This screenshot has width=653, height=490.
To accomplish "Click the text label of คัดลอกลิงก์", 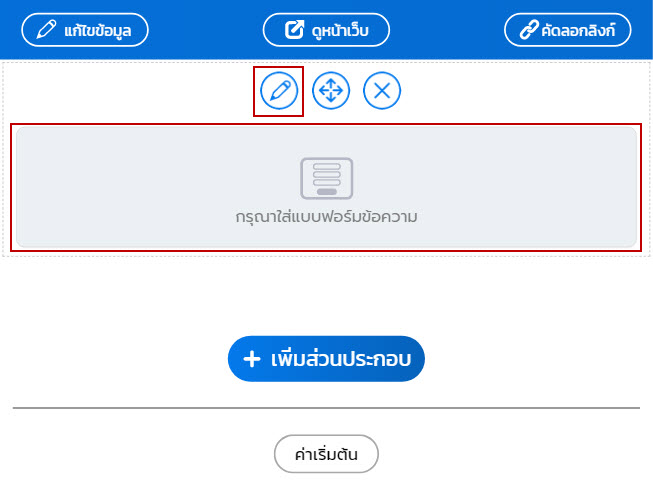I will click(578, 30).
